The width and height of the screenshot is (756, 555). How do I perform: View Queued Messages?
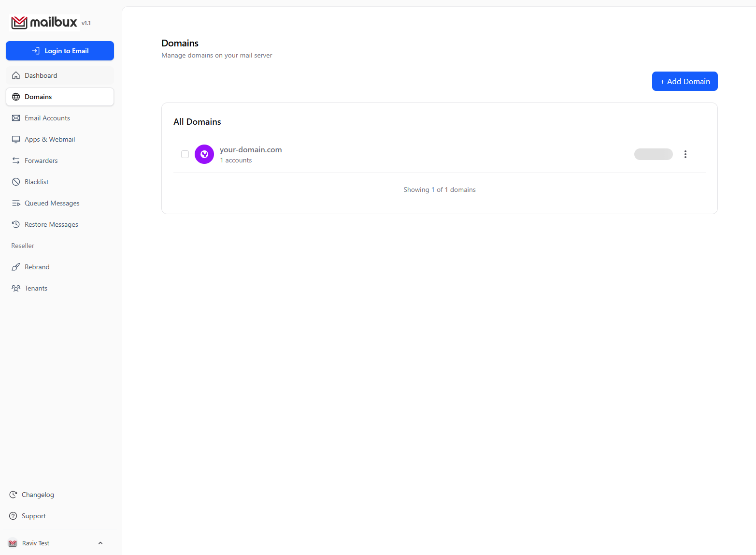[52, 203]
